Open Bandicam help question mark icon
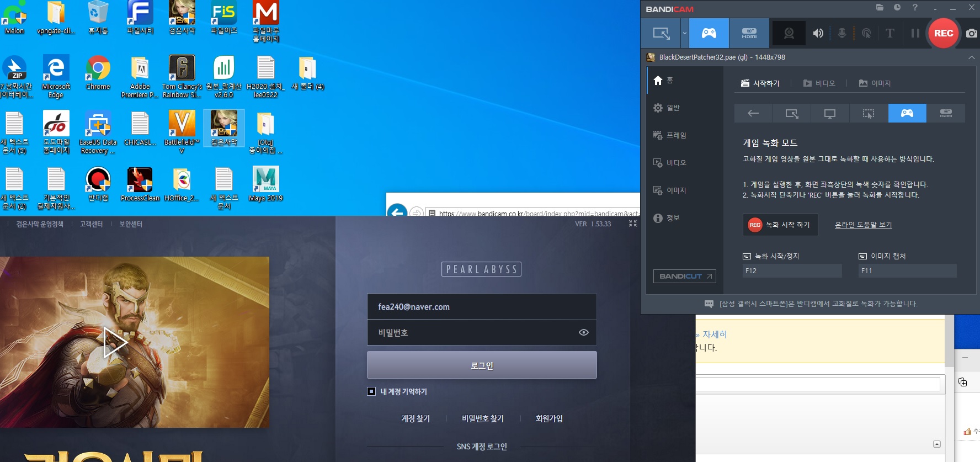 [915, 8]
